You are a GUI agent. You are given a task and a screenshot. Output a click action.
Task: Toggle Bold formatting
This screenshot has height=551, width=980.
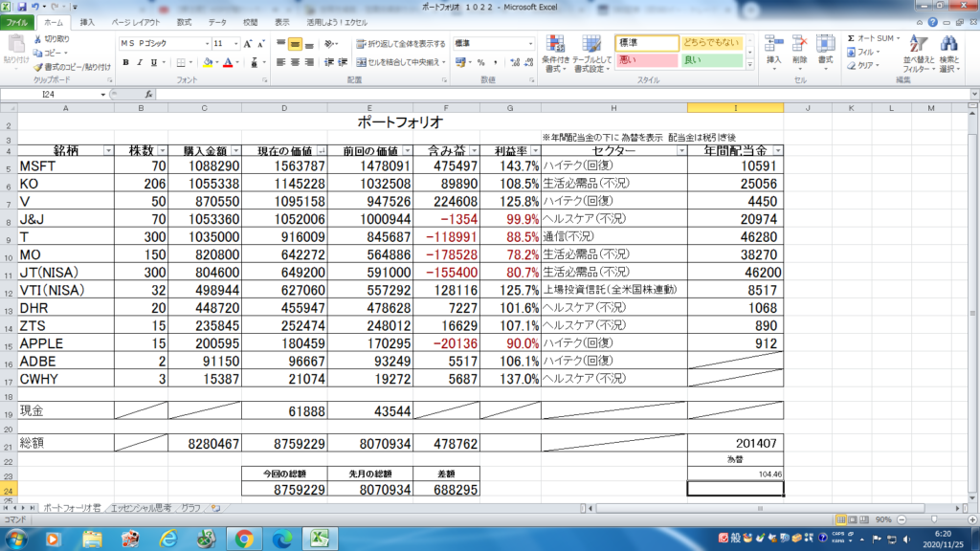coord(125,62)
